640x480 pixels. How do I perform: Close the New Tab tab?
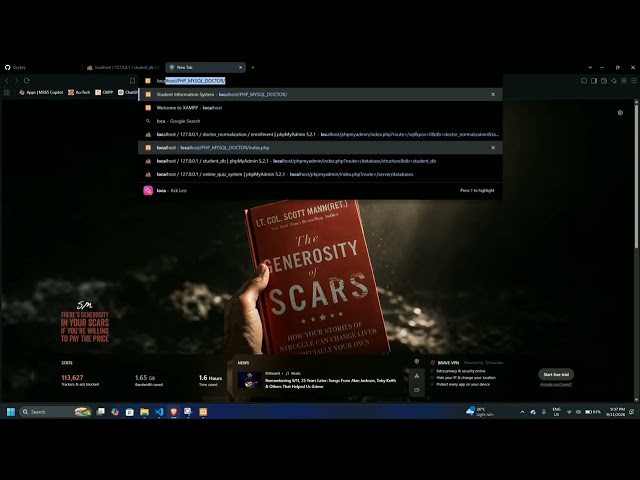click(x=240, y=67)
